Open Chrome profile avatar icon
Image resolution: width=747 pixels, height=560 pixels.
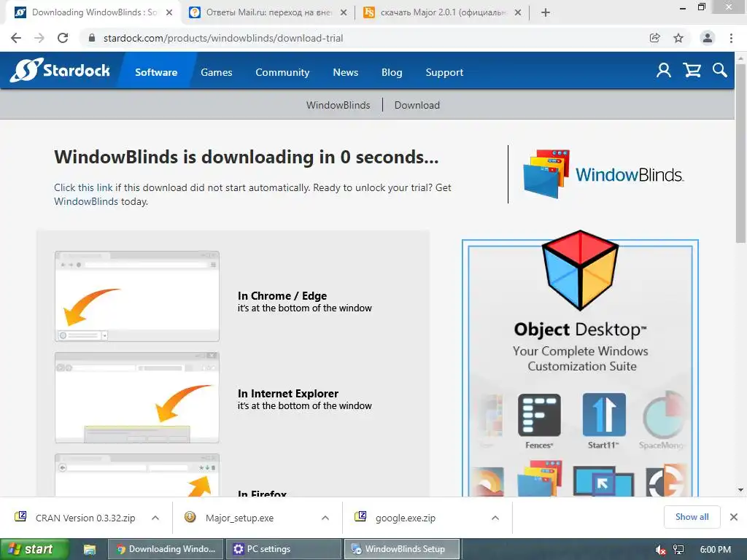point(708,38)
